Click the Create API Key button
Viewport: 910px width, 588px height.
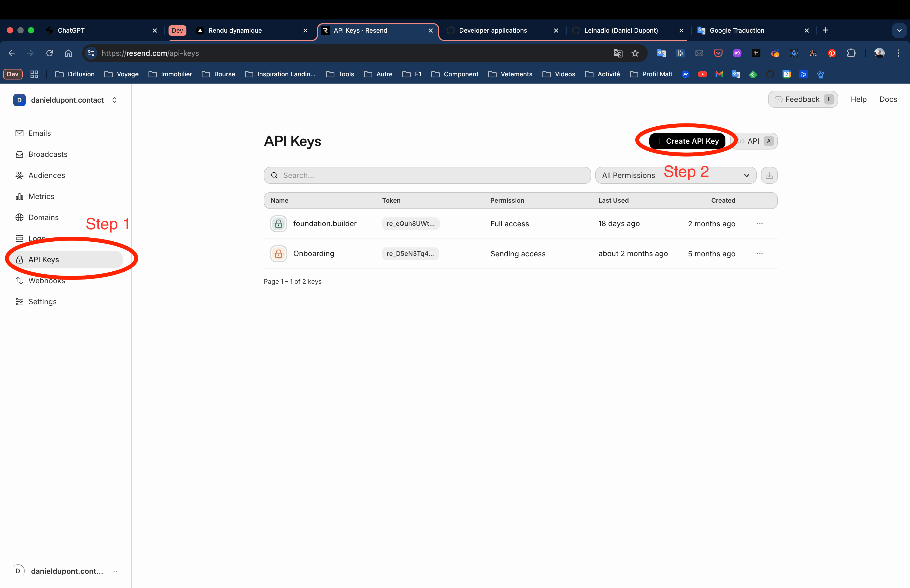(687, 141)
